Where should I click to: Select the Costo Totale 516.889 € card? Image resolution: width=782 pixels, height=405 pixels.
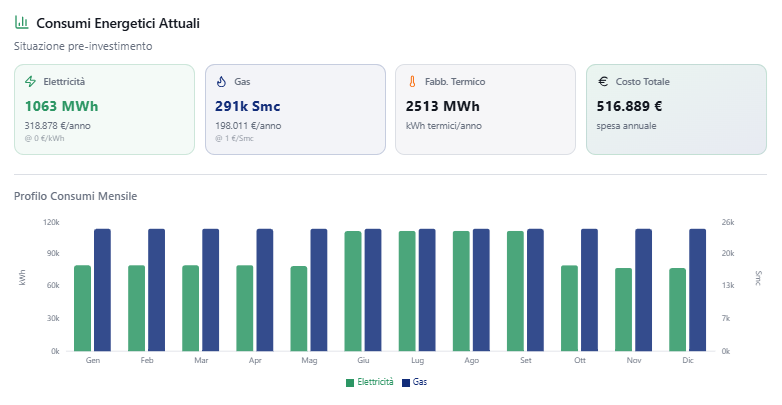click(676, 110)
